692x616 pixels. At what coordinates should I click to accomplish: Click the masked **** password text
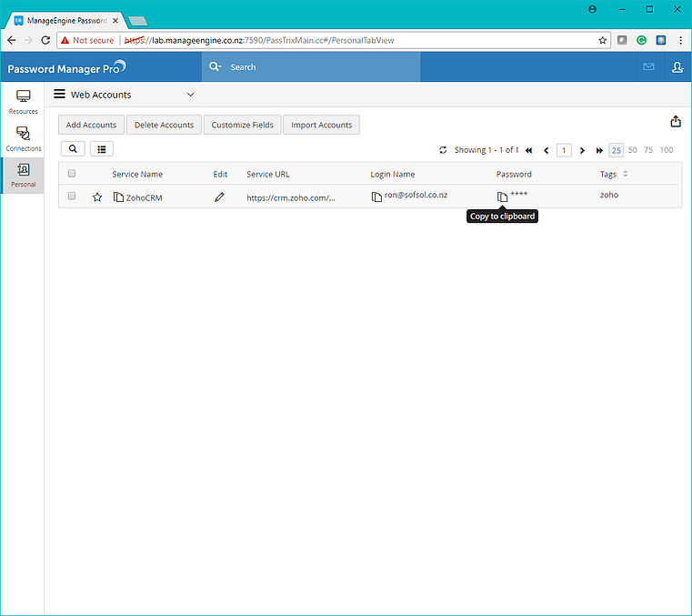519,195
